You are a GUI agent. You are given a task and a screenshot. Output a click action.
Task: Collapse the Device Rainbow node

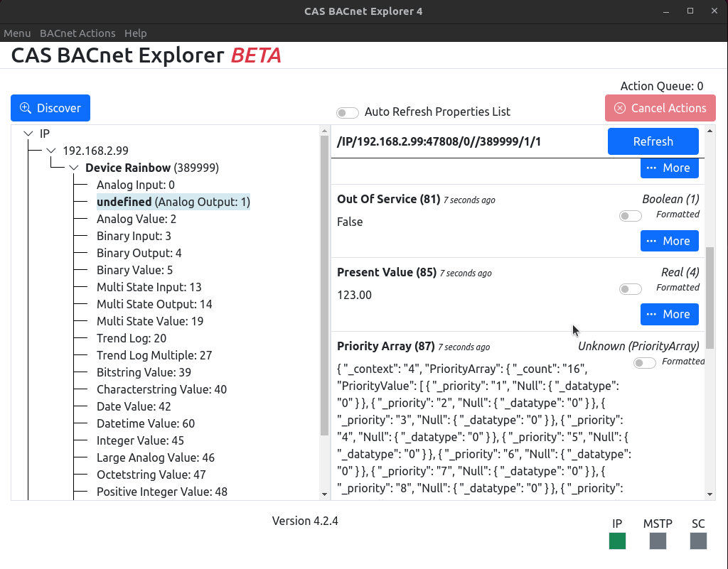tap(74, 168)
